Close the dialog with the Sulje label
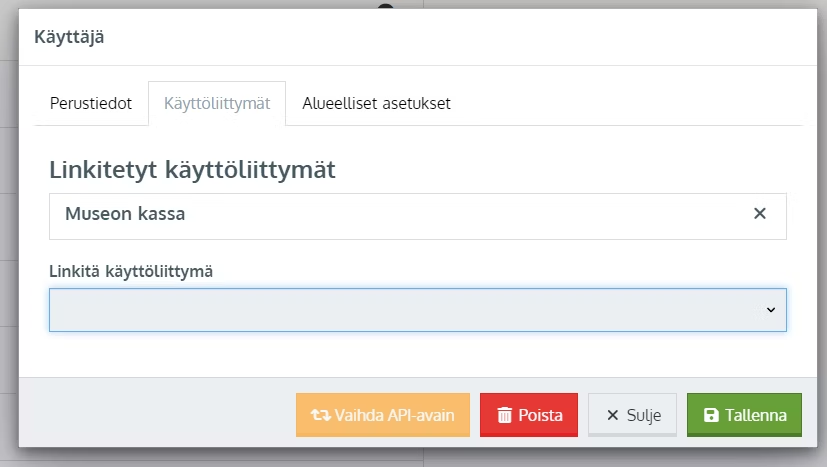 pyautogui.click(x=644, y=415)
